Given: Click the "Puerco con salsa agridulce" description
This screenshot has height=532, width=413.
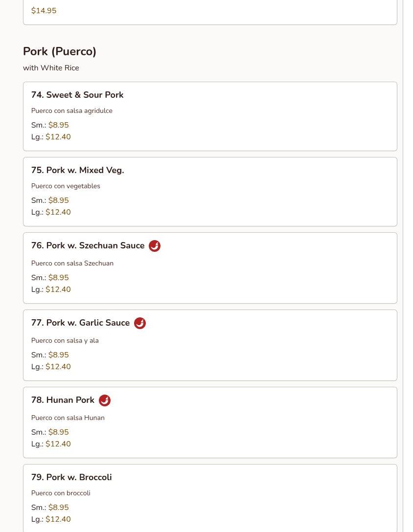Looking at the screenshot, I should coord(72,111).
